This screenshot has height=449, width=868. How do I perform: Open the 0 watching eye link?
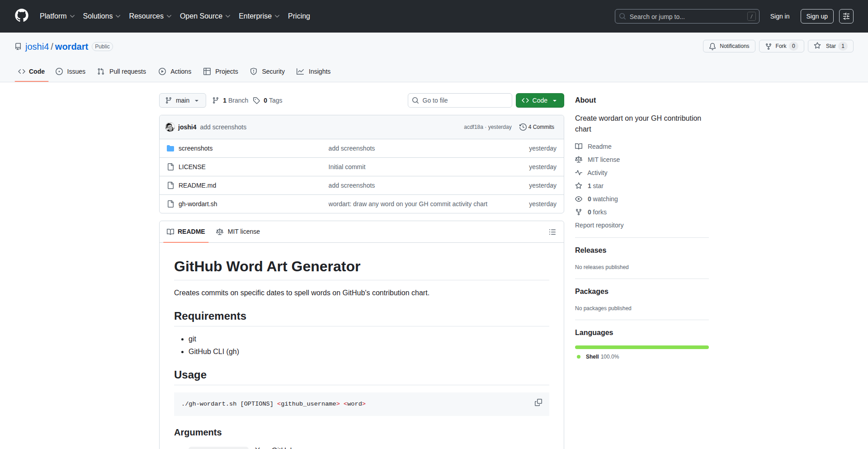click(602, 199)
